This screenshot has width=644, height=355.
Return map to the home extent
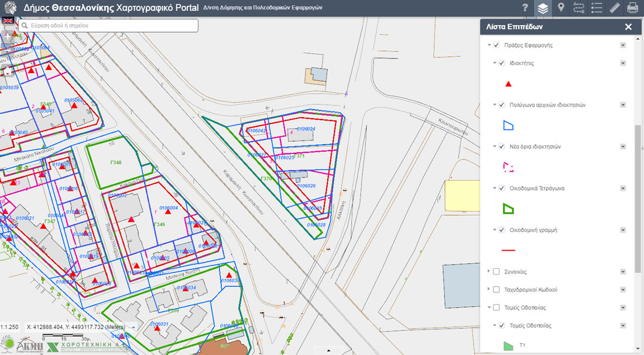point(8,71)
